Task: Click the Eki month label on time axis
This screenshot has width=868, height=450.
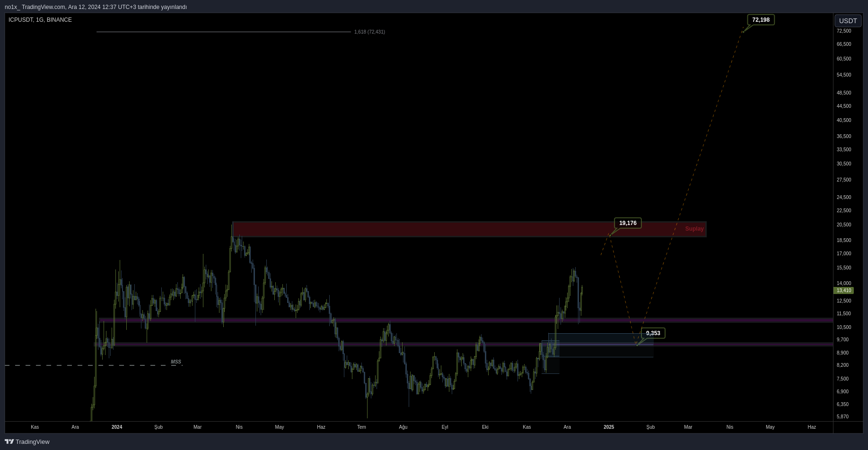Action: tap(485, 427)
